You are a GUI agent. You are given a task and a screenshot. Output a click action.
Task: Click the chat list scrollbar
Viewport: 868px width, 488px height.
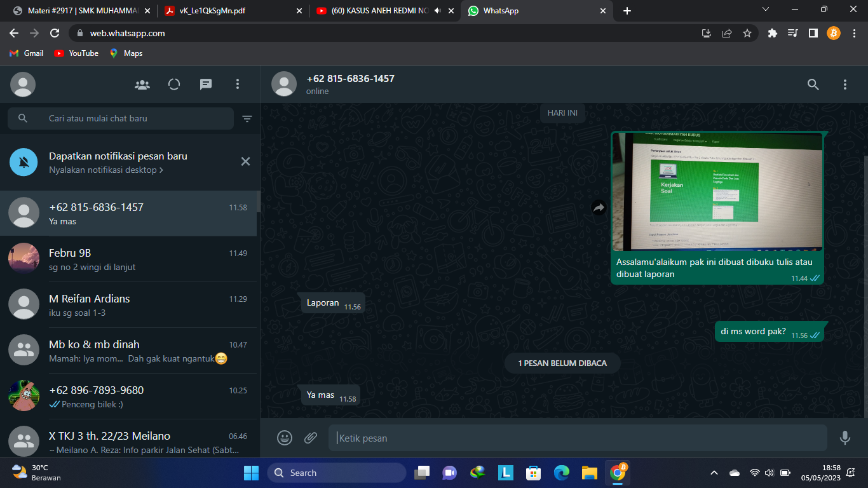(x=259, y=202)
